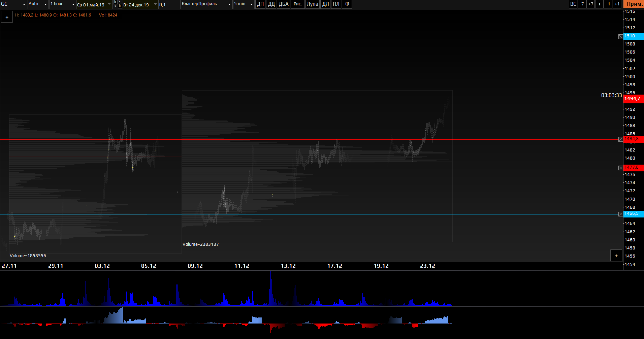Open the start date picker Ср 01.май.19

pyautogui.click(x=94, y=5)
